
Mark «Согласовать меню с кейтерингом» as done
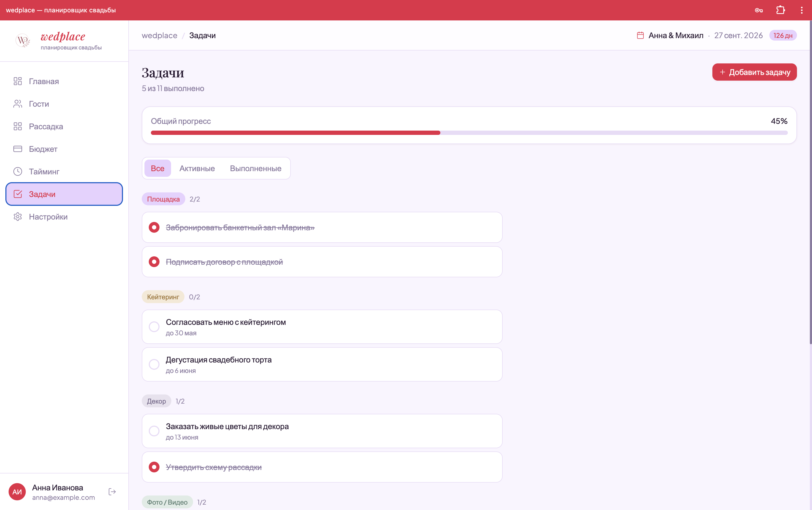pos(154,326)
